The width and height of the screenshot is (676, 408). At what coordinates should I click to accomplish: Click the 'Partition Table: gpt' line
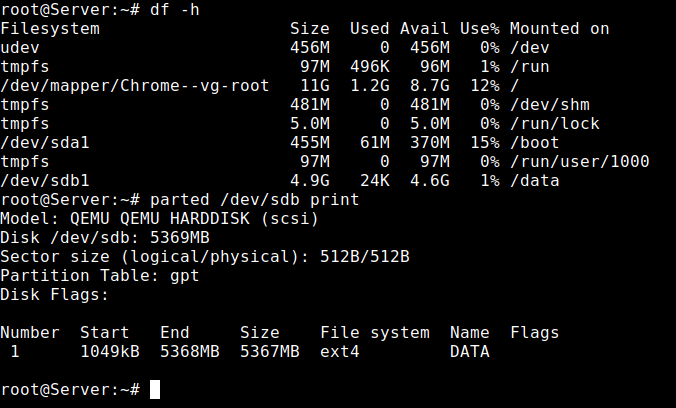point(100,276)
